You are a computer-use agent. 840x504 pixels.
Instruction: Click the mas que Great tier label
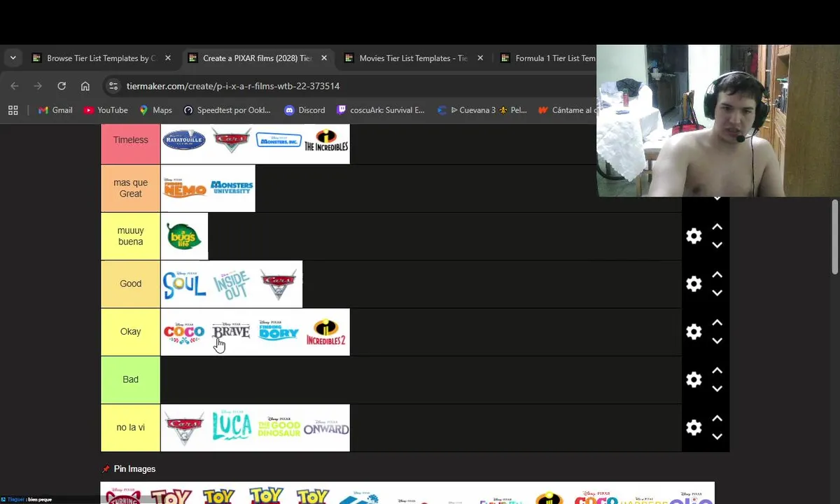(130, 188)
